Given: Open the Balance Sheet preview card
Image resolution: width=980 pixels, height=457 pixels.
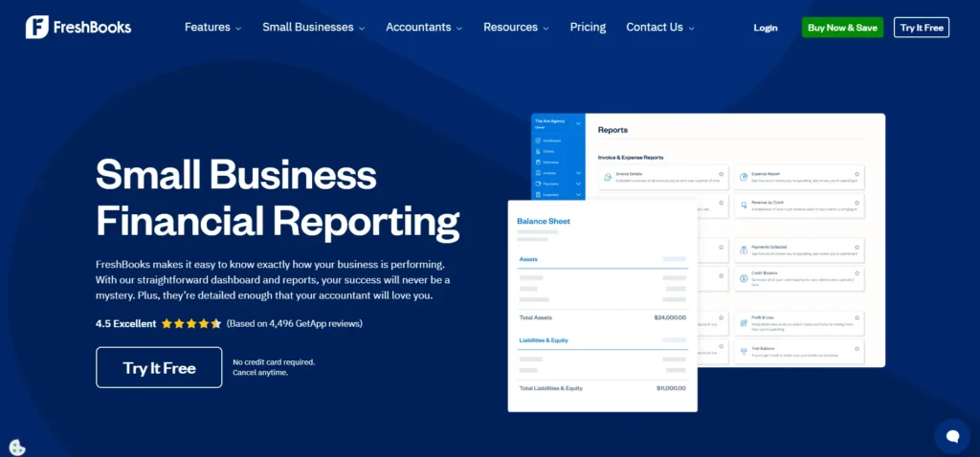Looking at the screenshot, I should pyautogui.click(x=603, y=306).
